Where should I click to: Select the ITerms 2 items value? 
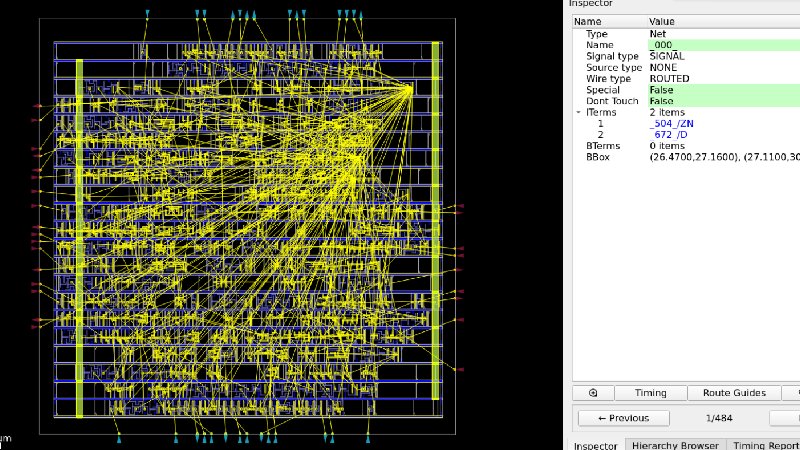(x=667, y=112)
